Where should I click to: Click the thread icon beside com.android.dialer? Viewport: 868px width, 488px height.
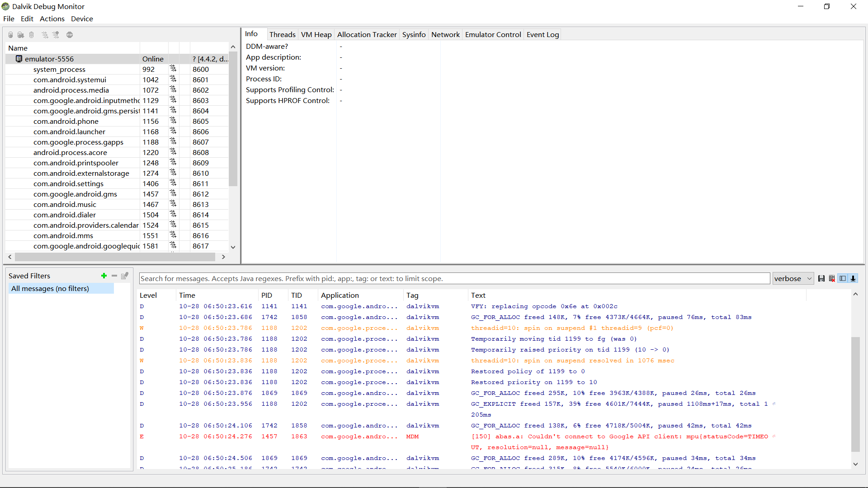173,215
